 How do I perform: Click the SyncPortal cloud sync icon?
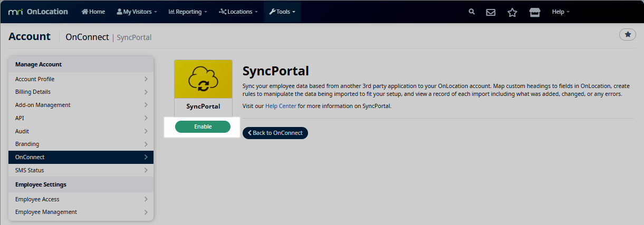click(203, 79)
